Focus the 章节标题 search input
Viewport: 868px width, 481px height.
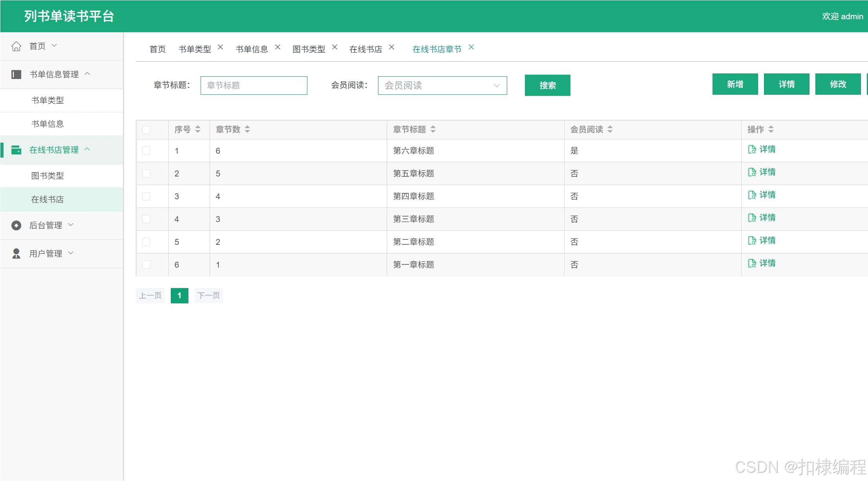[254, 85]
